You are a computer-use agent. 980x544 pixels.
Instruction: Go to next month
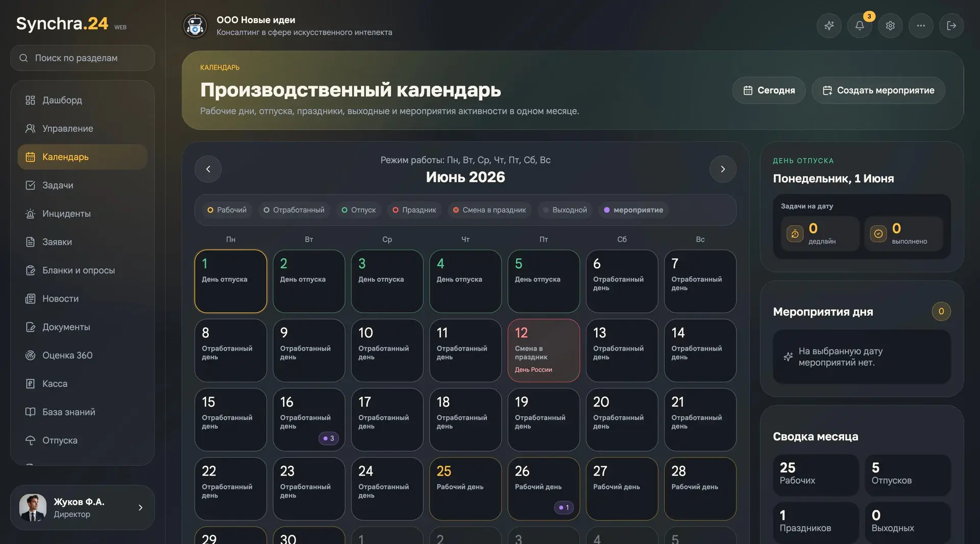[723, 169]
